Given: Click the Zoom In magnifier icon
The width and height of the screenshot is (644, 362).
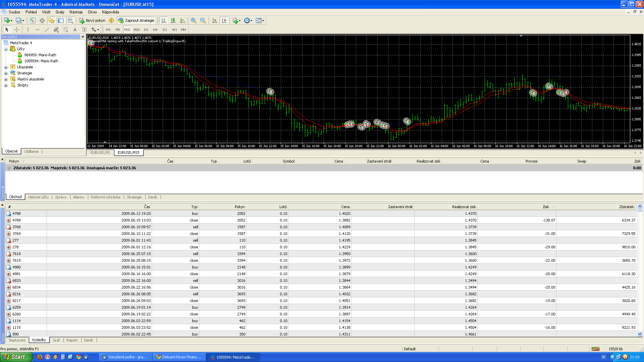Looking at the screenshot, I should click(194, 20).
